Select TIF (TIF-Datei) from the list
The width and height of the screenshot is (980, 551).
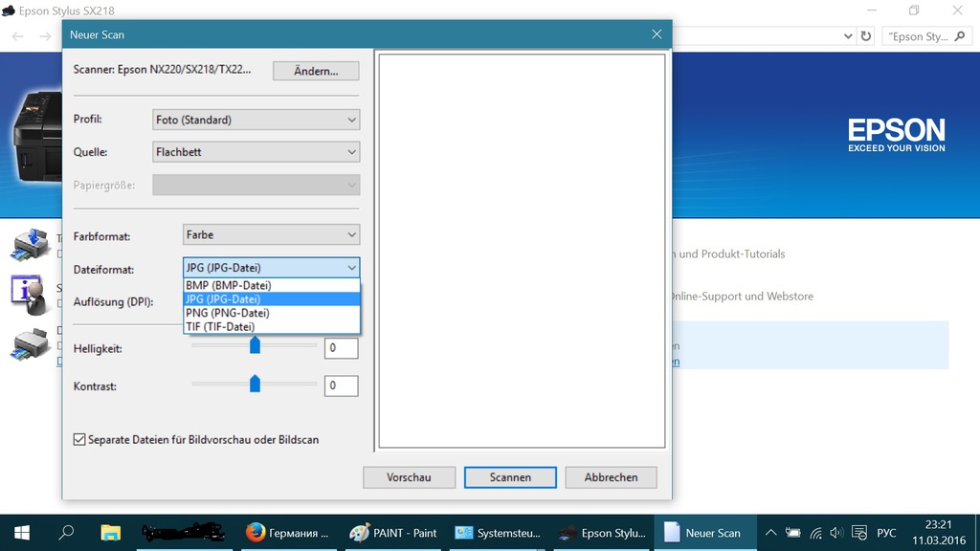[x=271, y=327]
